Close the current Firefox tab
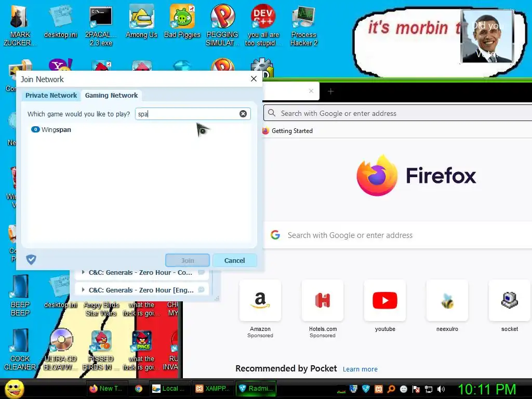 (x=311, y=91)
